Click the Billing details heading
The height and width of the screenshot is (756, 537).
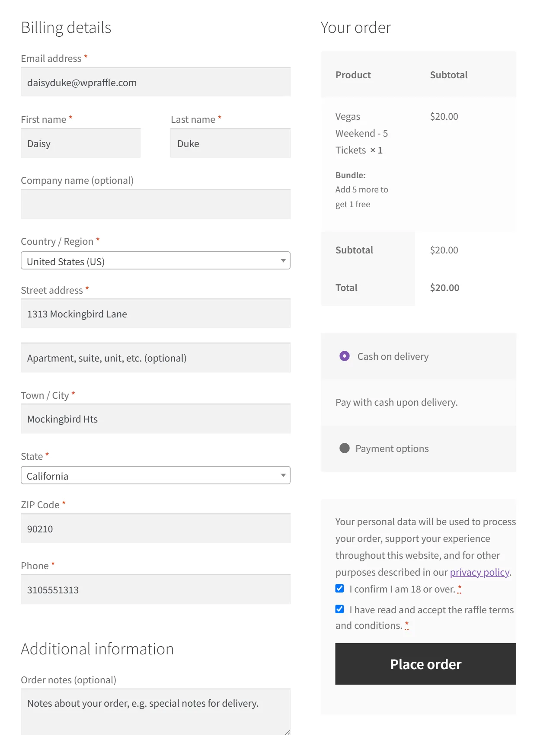(x=66, y=27)
